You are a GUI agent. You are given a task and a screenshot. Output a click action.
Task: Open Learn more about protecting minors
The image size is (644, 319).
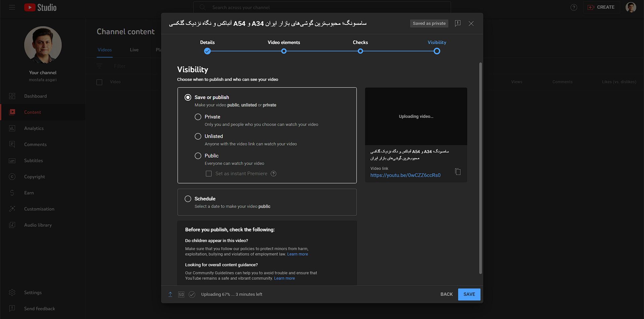click(298, 254)
